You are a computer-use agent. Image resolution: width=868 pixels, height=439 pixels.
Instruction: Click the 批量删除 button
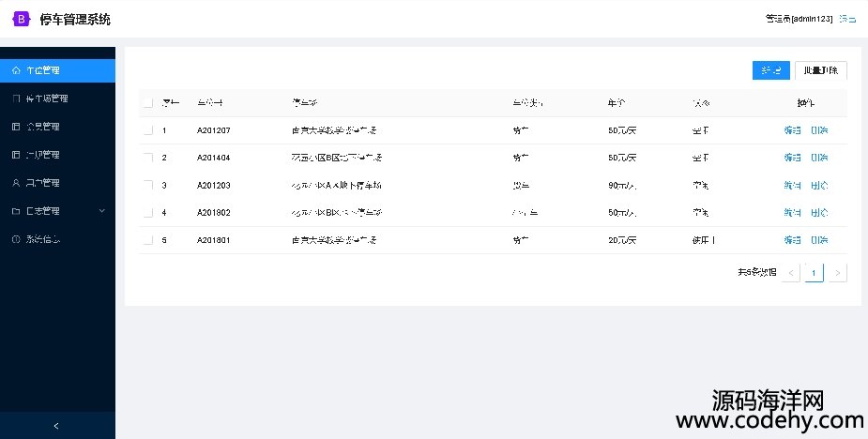coord(820,70)
